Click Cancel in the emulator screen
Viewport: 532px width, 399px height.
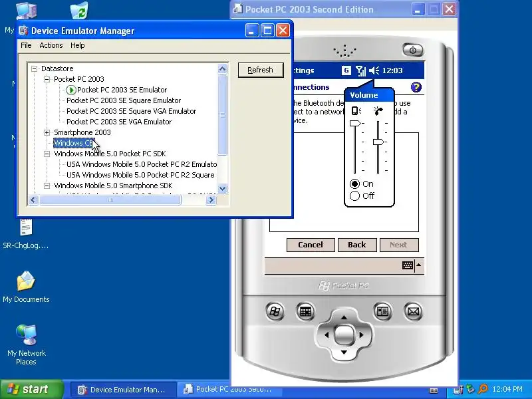(x=311, y=245)
